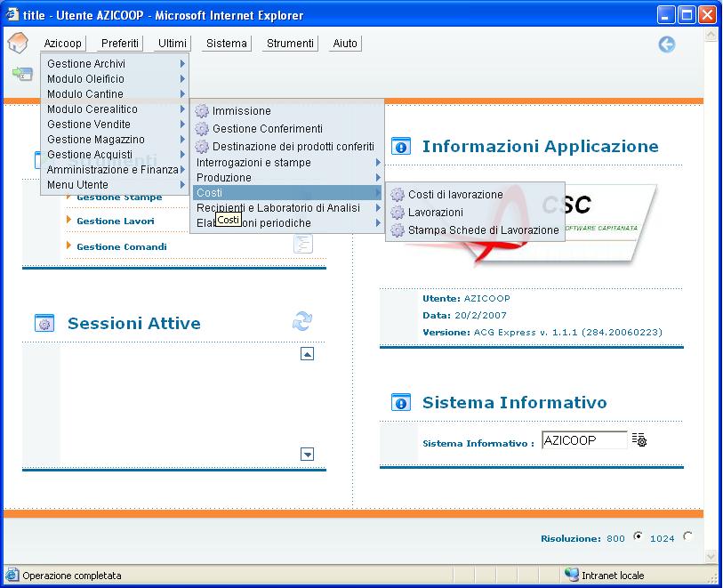Click the green arrow window icon under home
This screenshot has width=723, height=588.
pyautogui.click(x=22, y=74)
